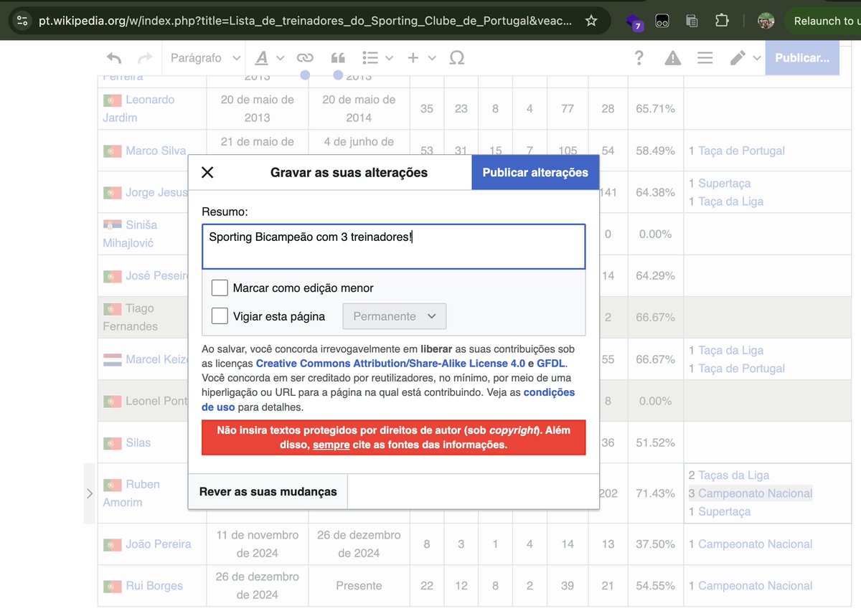Open the GFDL license link
This screenshot has height=616, width=861.
click(x=551, y=364)
